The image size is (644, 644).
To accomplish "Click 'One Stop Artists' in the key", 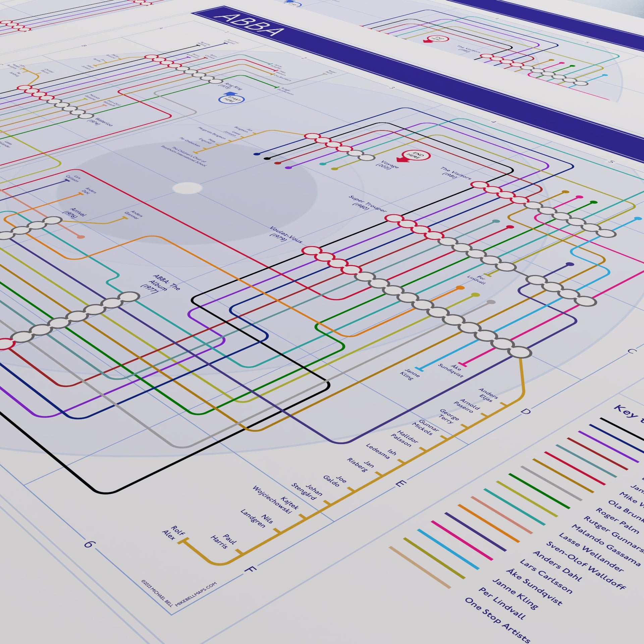I will tap(498, 620).
